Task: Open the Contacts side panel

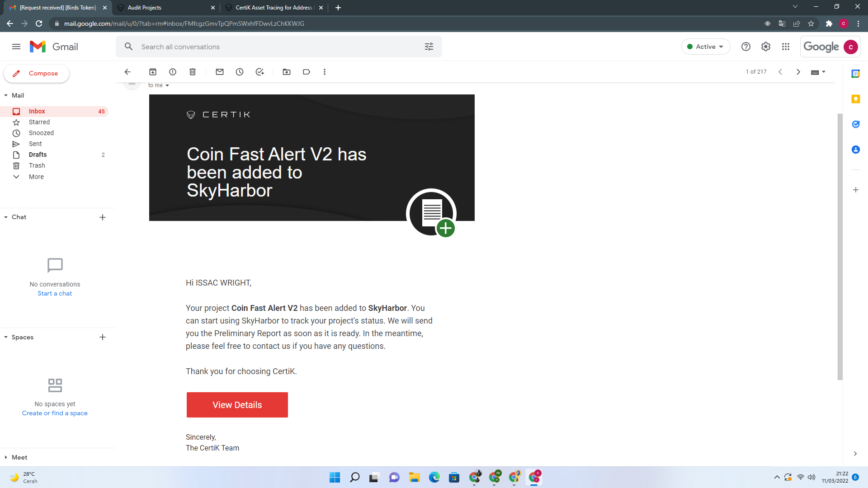Action: click(856, 150)
